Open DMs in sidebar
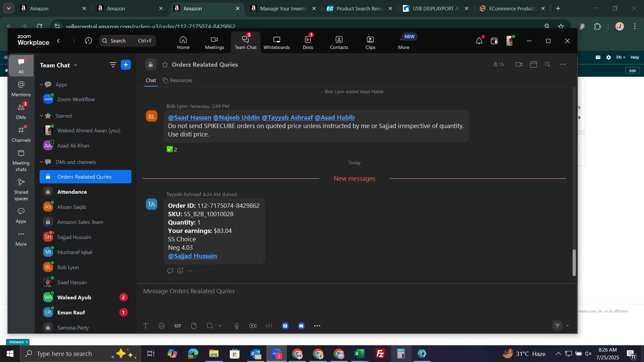644x362 pixels. point(21,112)
